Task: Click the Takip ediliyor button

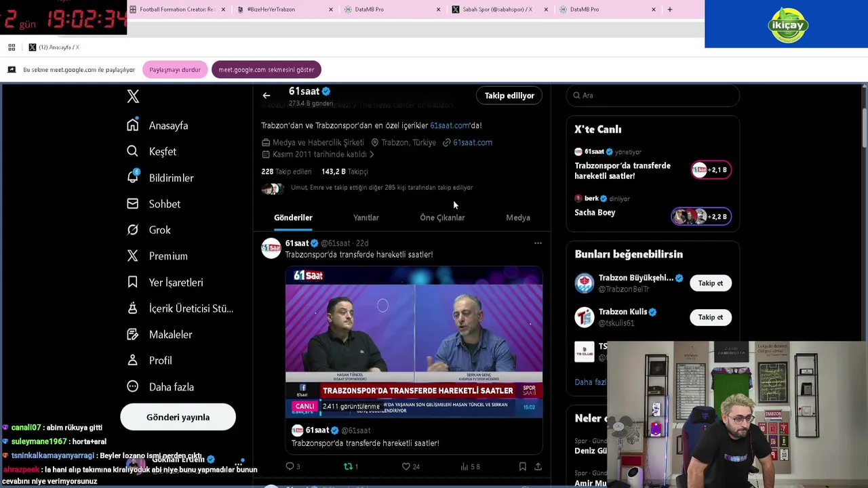Action: [509, 96]
